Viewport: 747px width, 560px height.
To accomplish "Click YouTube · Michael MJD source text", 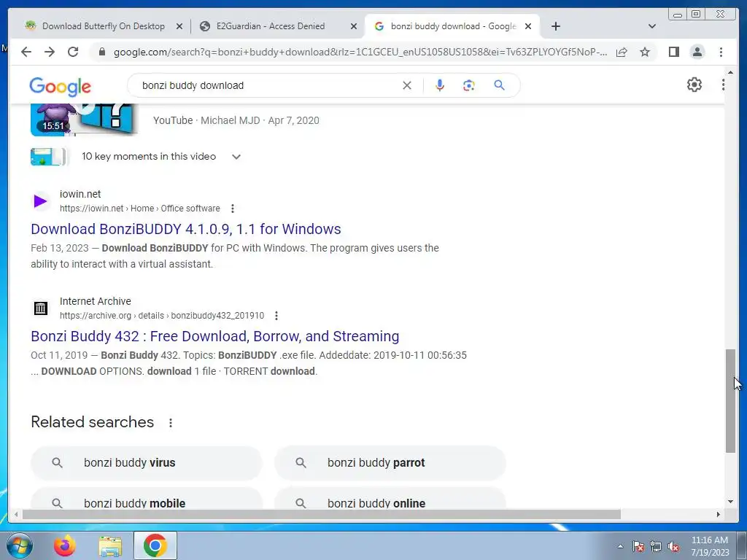I will 236,120.
